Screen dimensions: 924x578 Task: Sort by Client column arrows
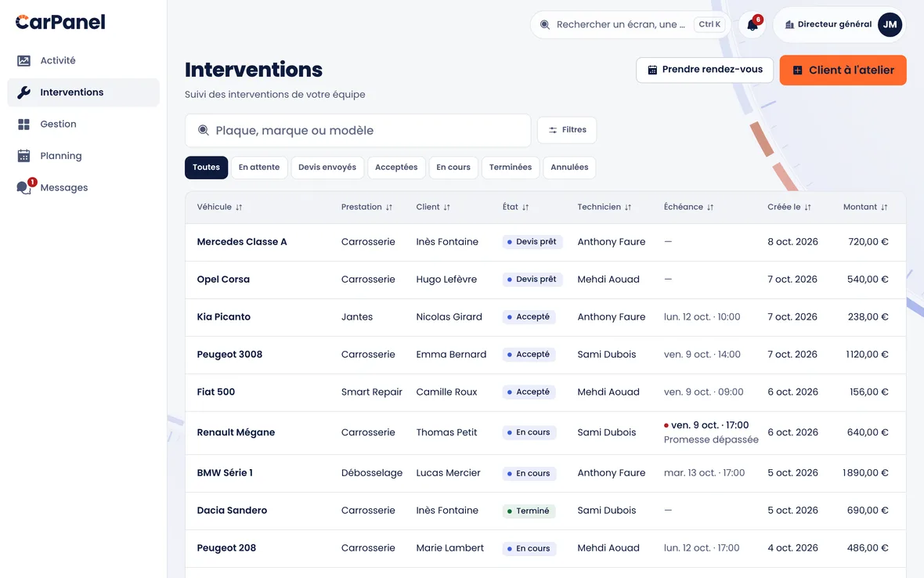coord(446,208)
